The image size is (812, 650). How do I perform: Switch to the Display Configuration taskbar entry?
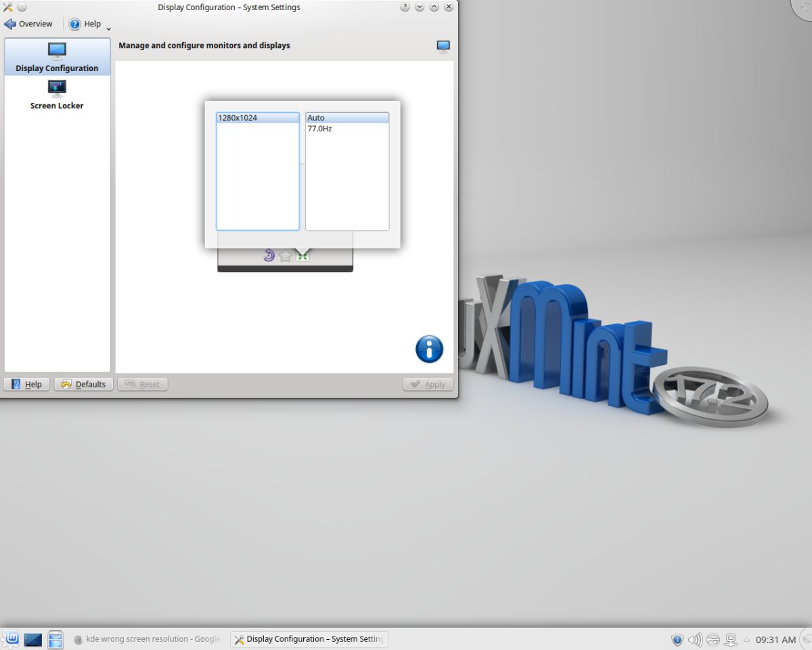pyautogui.click(x=309, y=638)
